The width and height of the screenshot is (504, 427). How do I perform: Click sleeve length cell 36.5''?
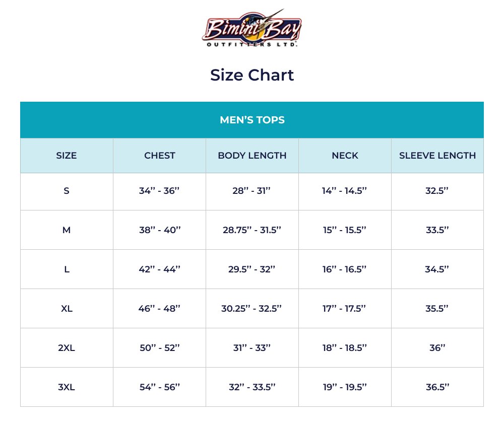[x=437, y=387]
